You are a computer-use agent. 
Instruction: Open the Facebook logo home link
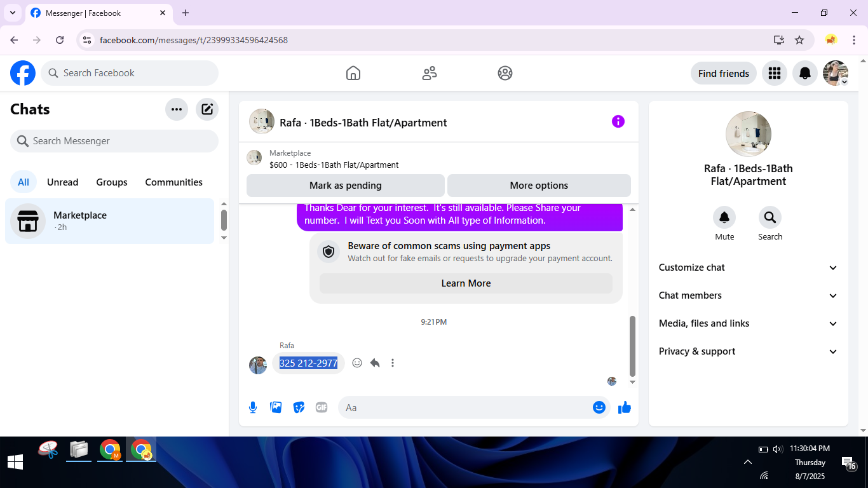(23, 73)
